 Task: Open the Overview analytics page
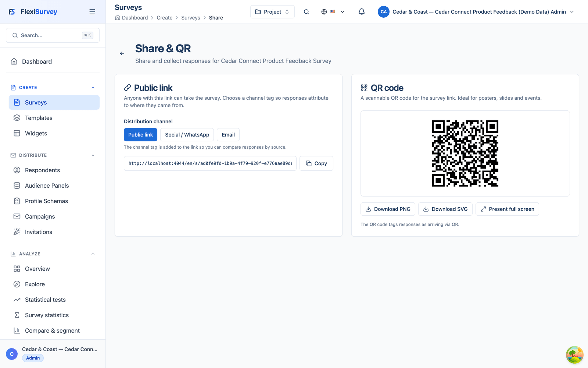click(x=54, y=269)
